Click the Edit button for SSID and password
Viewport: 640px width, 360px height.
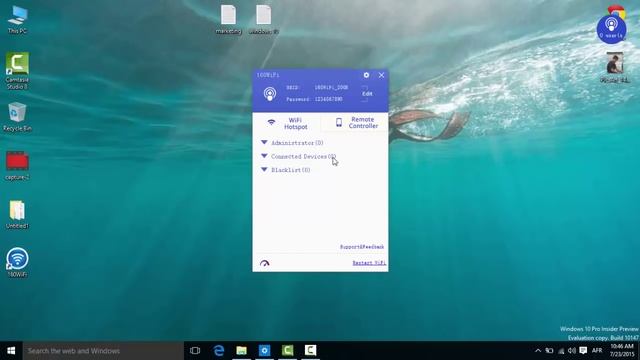tap(367, 93)
